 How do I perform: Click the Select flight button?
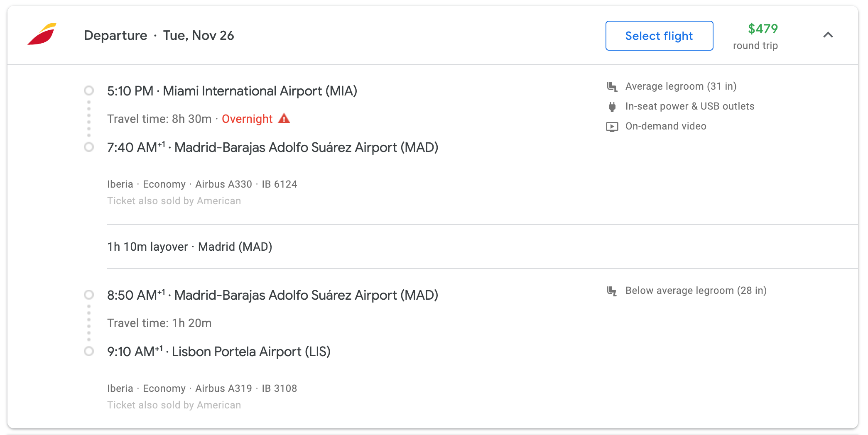(659, 36)
